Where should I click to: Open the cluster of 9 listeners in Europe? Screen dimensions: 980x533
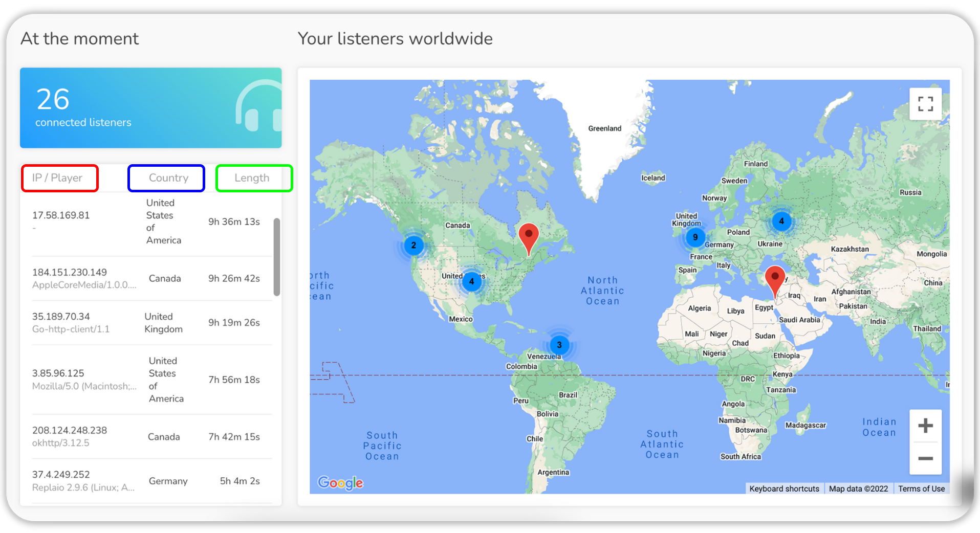695,237
